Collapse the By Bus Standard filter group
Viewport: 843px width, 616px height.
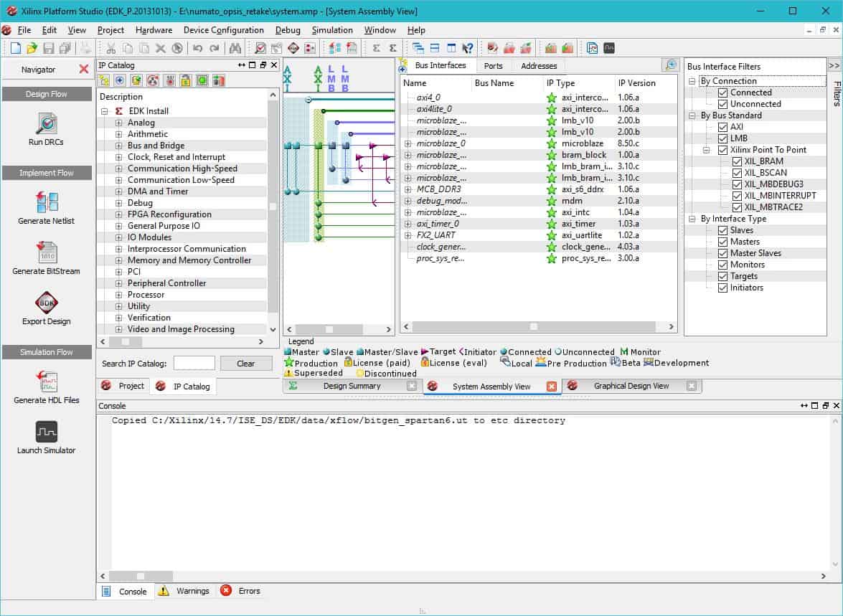pyautogui.click(x=692, y=115)
